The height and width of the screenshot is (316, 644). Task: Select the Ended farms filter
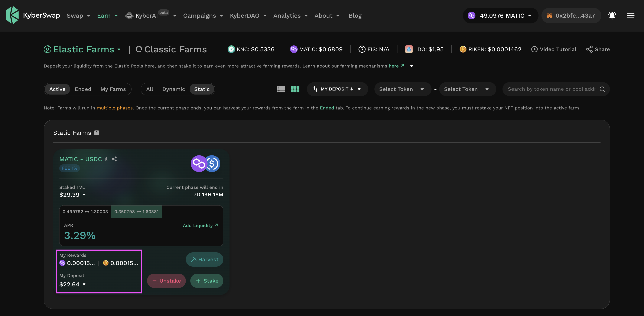[83, 89]
